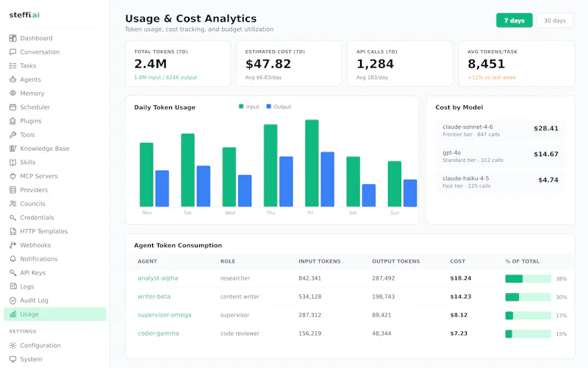Click the MCP Servers plug icon
This screenshot has width=588, height=368.
pos(12,176)
